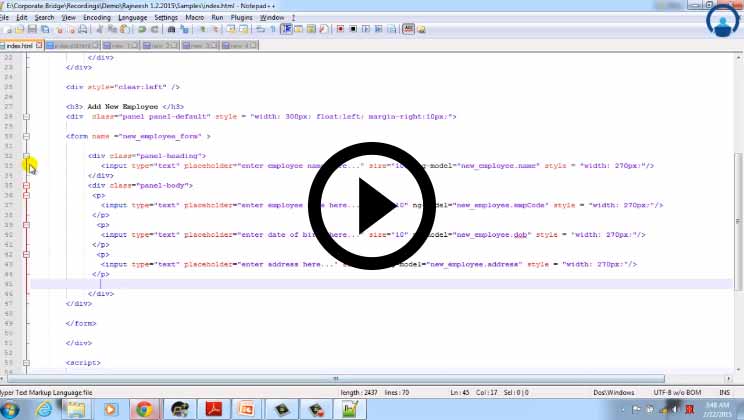Open the Plugins menu
The image size is (744, 420).
[241, 17]
